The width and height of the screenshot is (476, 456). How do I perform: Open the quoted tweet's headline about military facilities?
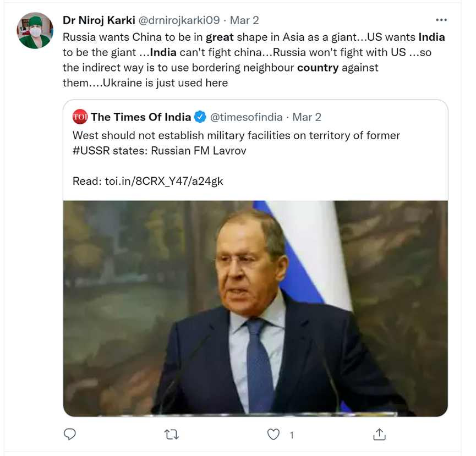[x=236, y=135]
